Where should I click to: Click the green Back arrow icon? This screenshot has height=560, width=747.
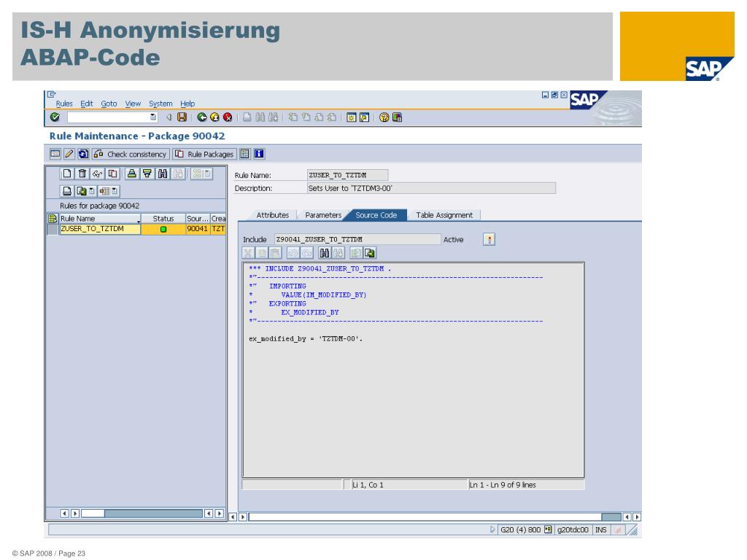[201, 117]
